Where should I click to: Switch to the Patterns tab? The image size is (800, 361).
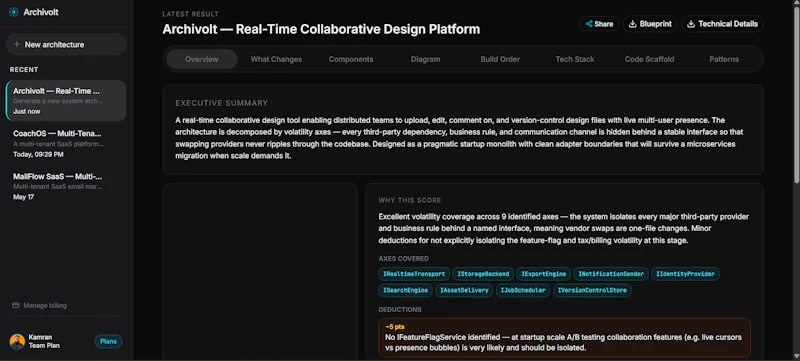(723, 59)
